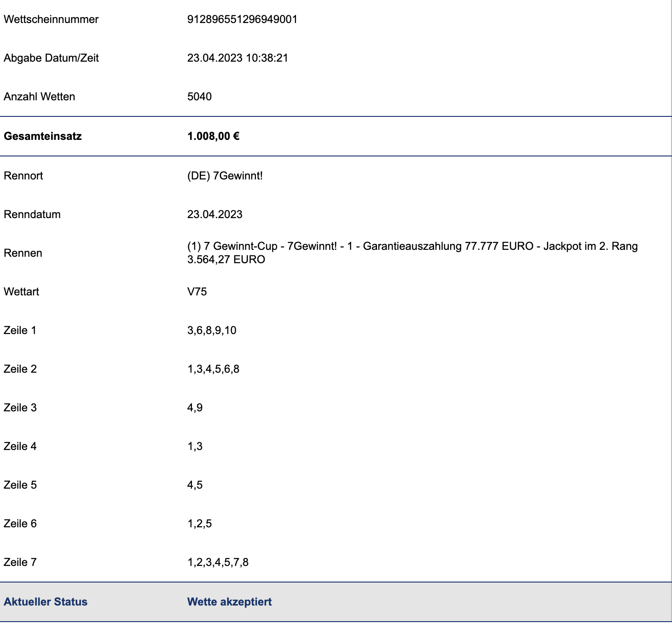This screenshot has height=623, width=672.
Task: Click the Zeile 6 label
Action: coord(20,524)
